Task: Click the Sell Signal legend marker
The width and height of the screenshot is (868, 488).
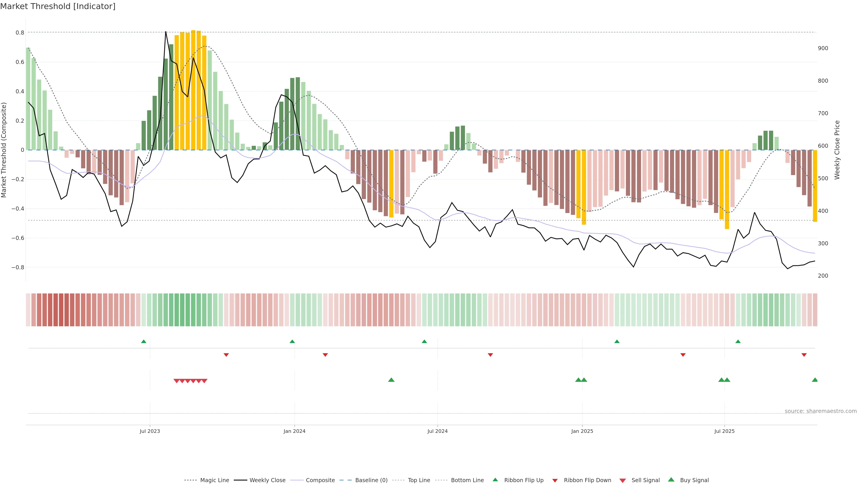Action: pos(623,481)
